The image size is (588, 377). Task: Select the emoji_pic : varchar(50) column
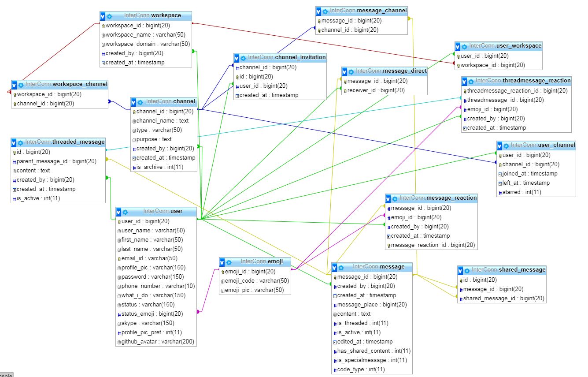click(255, 290)
